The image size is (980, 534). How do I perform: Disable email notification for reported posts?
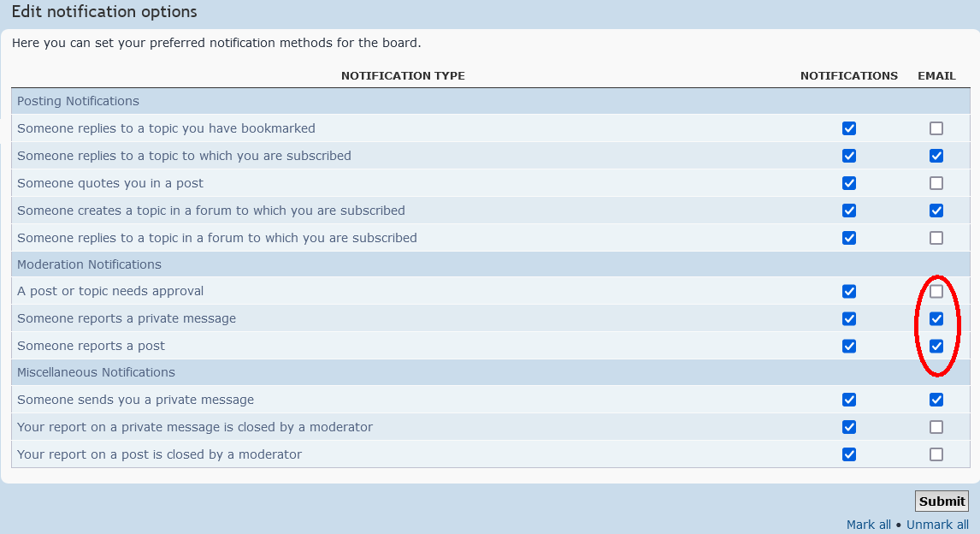point(936,346)
